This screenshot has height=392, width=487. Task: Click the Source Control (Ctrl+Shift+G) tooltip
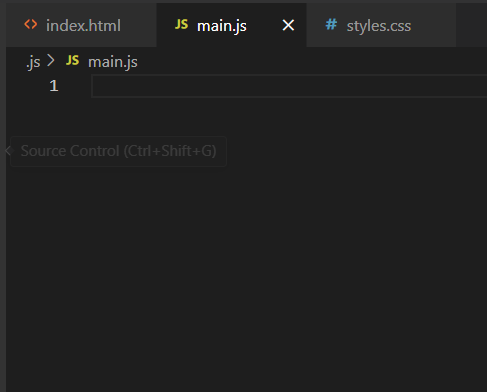tap(118, 151)
